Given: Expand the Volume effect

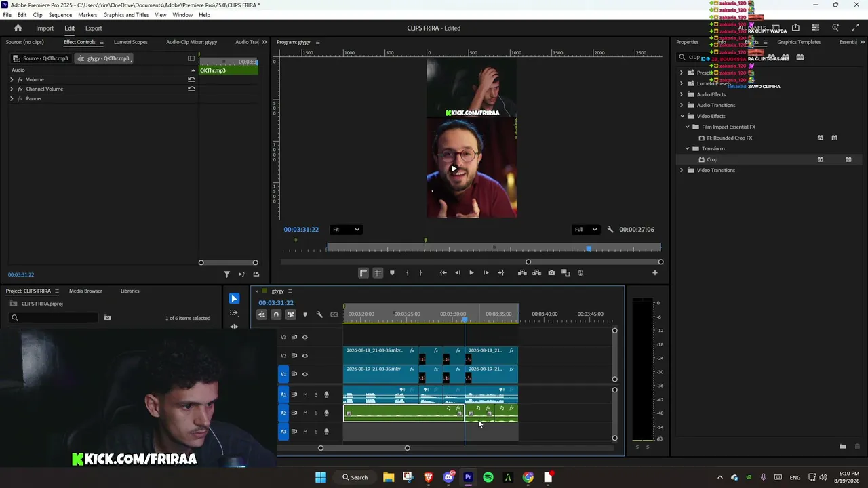Looking at the screenshot, I should pos(12,79).
